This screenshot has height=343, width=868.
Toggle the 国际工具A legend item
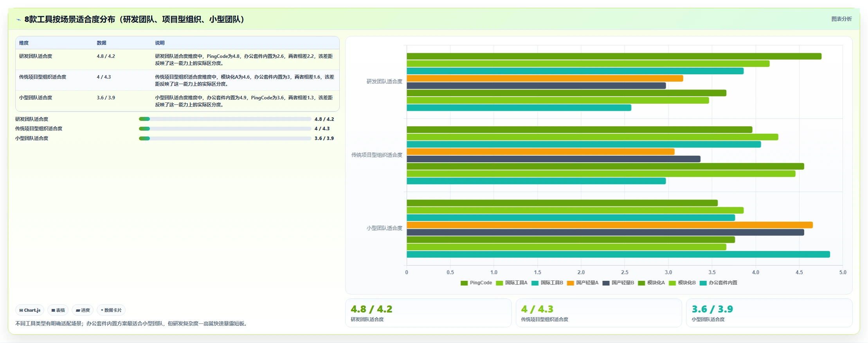(511, 283)
